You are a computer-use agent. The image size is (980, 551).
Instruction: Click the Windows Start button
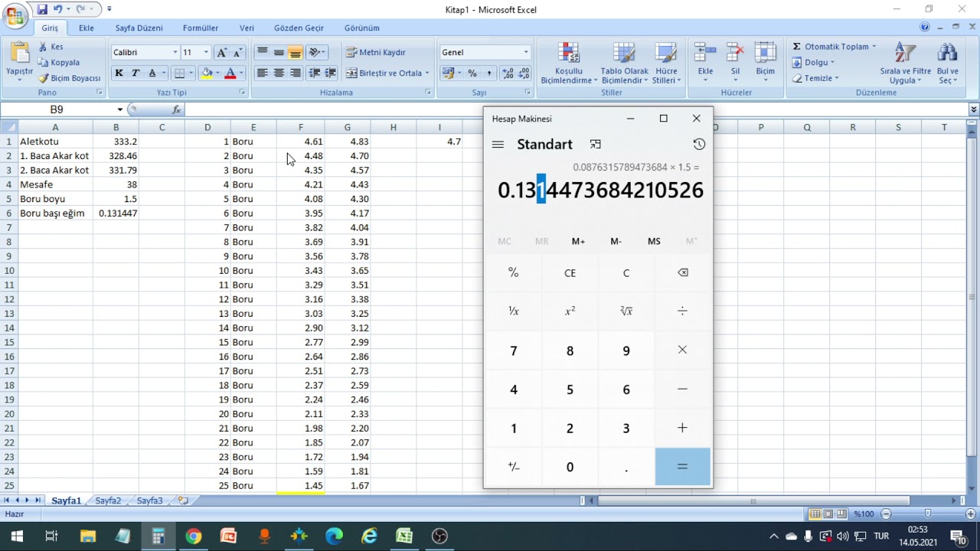17,536
